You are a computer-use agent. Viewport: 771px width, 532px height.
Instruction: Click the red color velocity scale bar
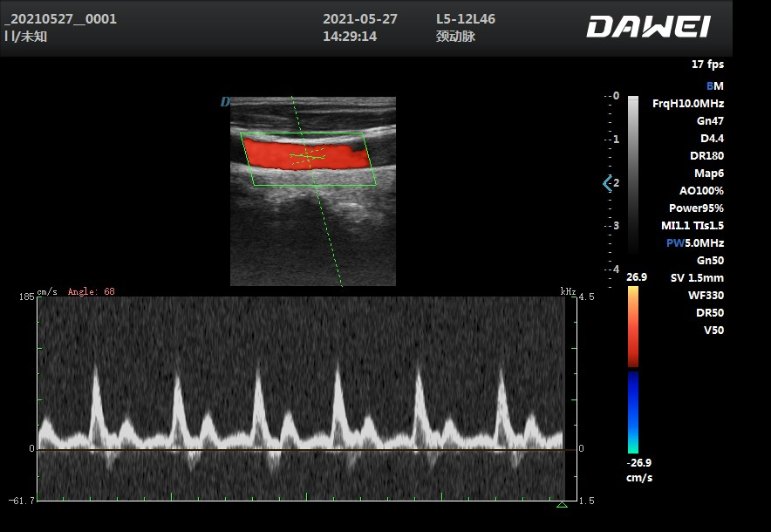(633, 326)
